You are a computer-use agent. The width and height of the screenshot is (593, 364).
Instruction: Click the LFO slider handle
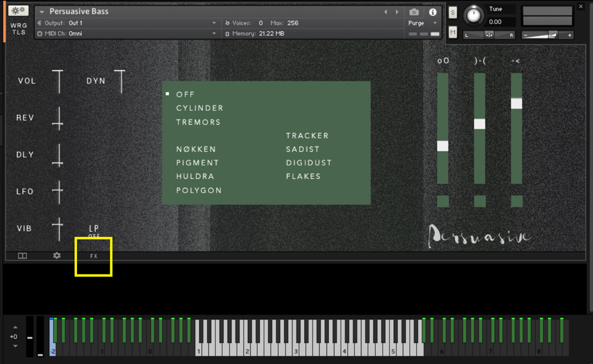[58, 190]
